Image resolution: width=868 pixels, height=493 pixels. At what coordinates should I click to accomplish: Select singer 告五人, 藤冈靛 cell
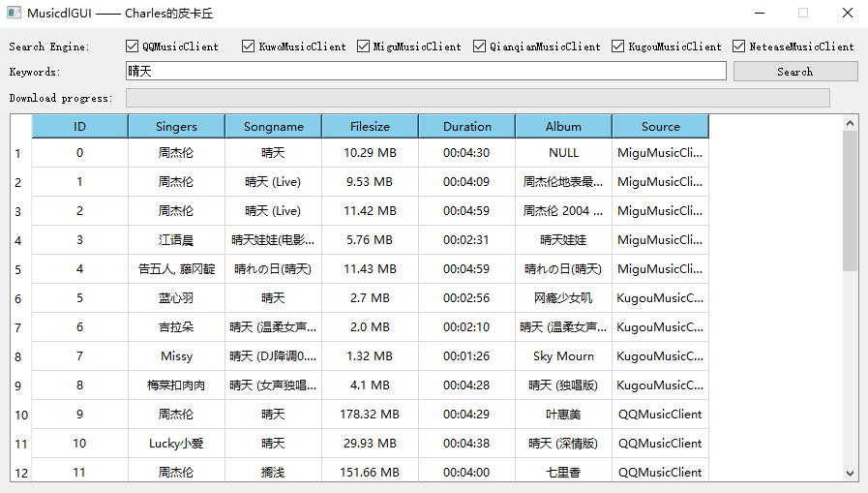click(176, 269)
